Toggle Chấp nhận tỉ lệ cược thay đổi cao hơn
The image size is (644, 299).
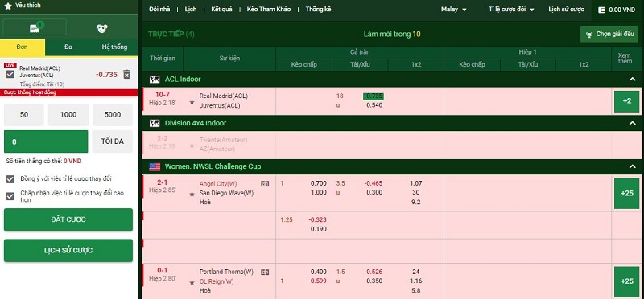click(x=10, y=196)
